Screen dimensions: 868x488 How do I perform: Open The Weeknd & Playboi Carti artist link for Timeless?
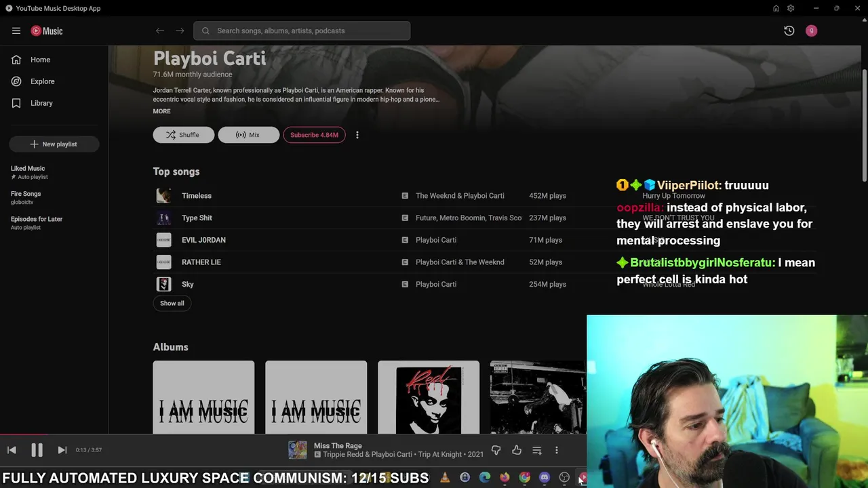click(460, 196)
